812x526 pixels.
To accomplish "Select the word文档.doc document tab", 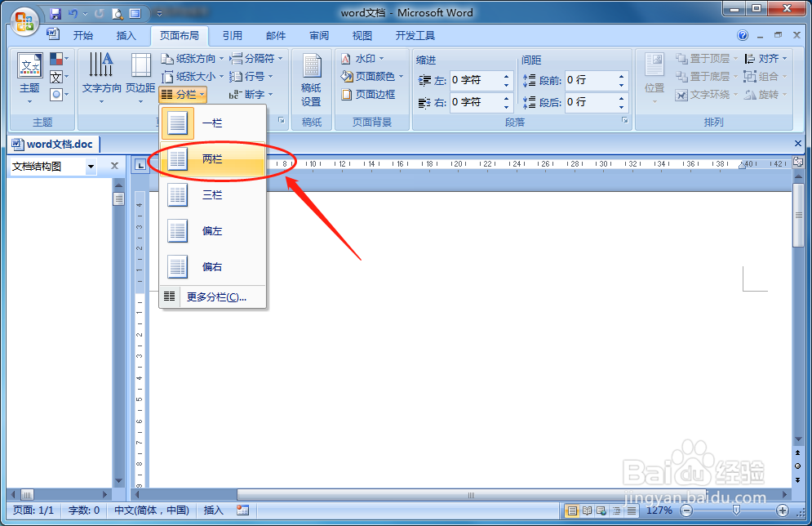I will [53, 144].
